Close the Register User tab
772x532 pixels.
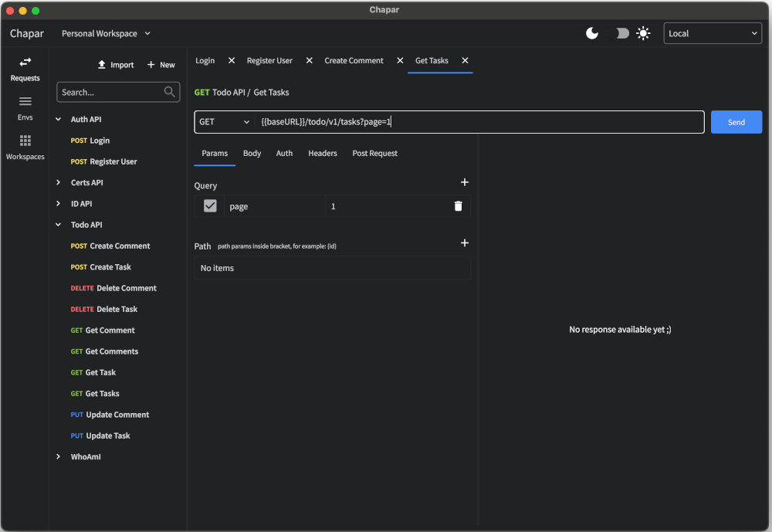(x=310, y=60)
